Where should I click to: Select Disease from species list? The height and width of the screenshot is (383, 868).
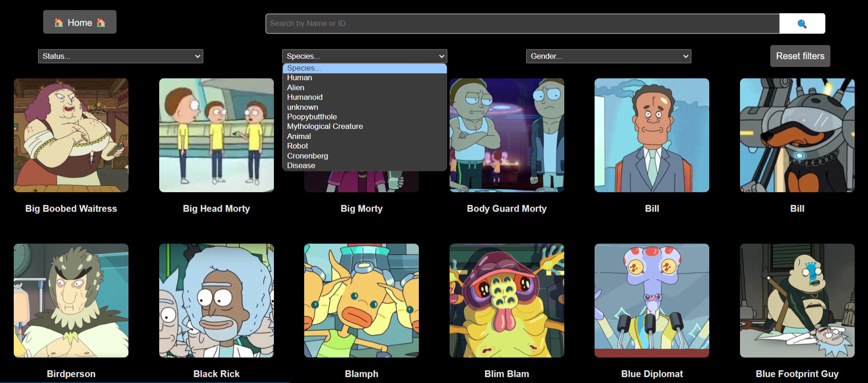pyautogui.click(x=365, y=165)
